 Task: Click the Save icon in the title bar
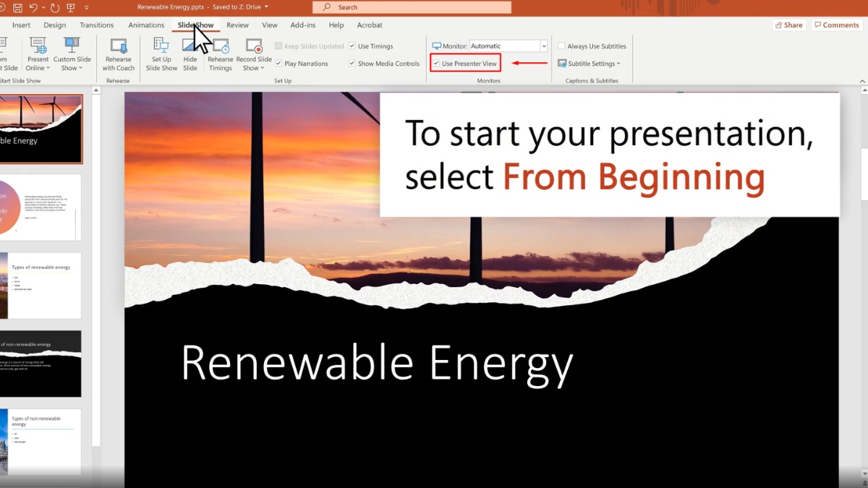point(17,8)
